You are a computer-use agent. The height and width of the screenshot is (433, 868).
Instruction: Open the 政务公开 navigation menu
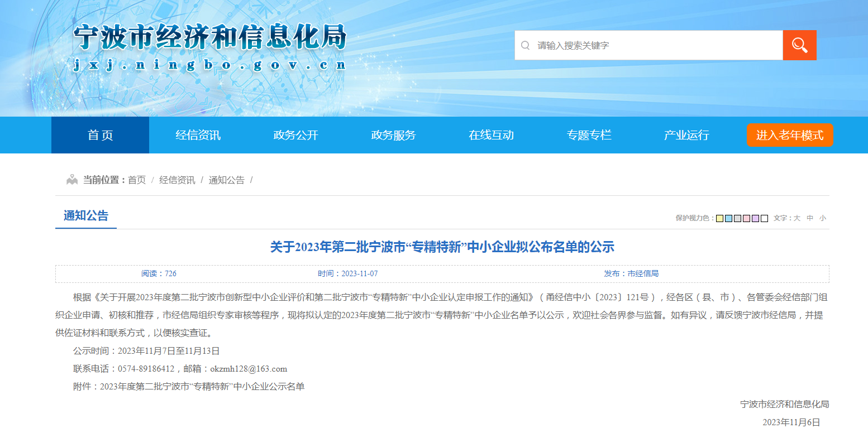[x=296, y=135]
